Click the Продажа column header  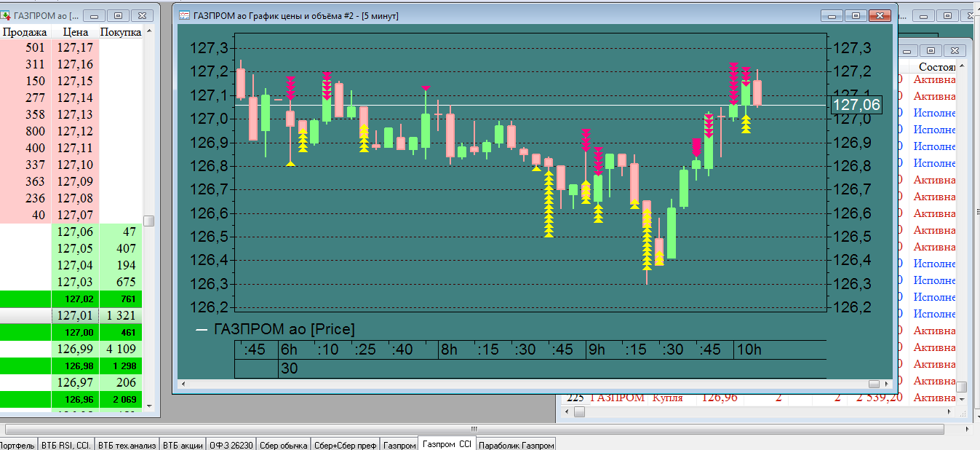(x=25, y=32)
